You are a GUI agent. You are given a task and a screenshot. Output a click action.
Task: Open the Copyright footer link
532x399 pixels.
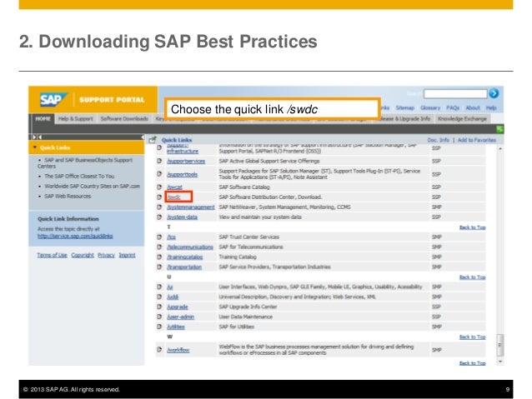point(83,255)
